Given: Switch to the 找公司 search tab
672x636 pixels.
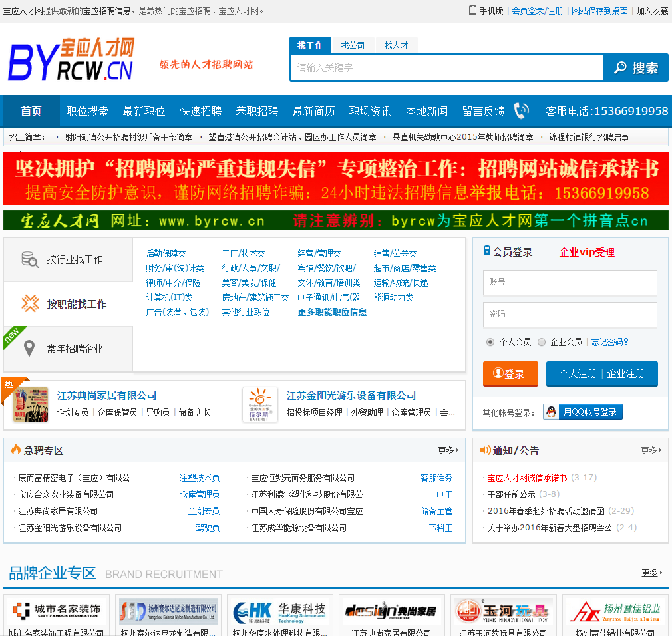Looking at the screenshot, I should 353,45.
